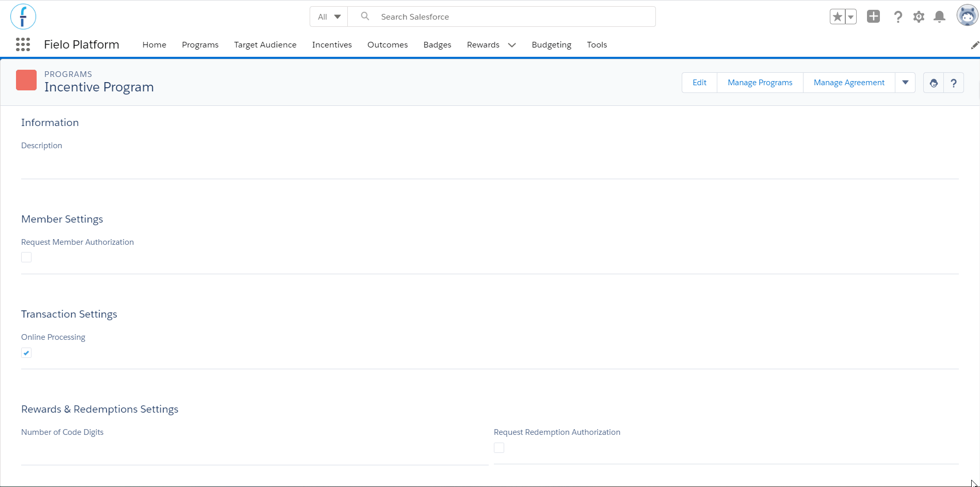980x487 pixels.
Task: Switch to the Target Audience tab
Action: (265, 45)
